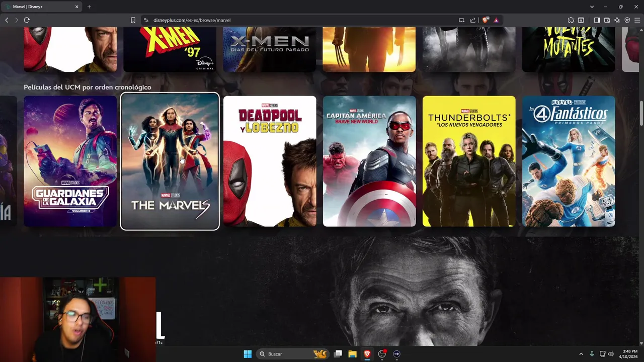
Task: Click the taskbar Buscar search box
Action: (x=294, y=354)
